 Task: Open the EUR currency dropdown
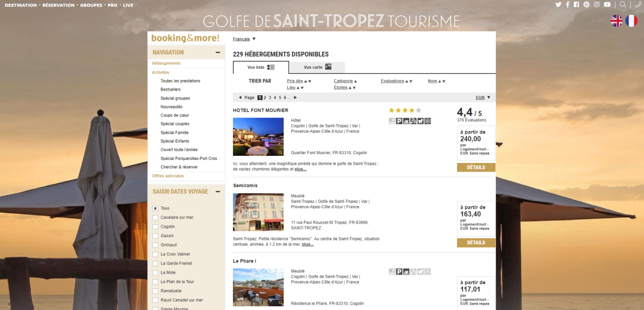coord(483,97)
